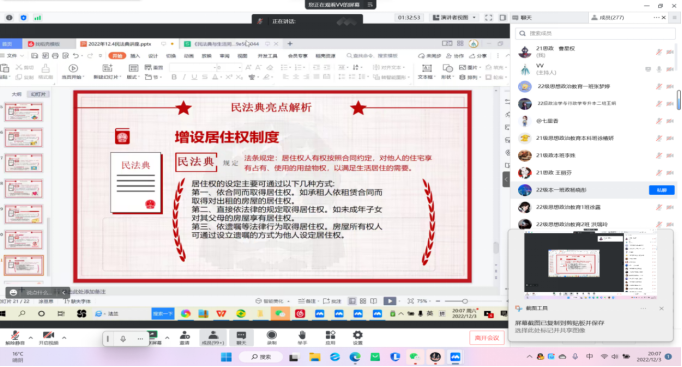
Task: Click the red 离开会议 button
Action: (487, 338)
